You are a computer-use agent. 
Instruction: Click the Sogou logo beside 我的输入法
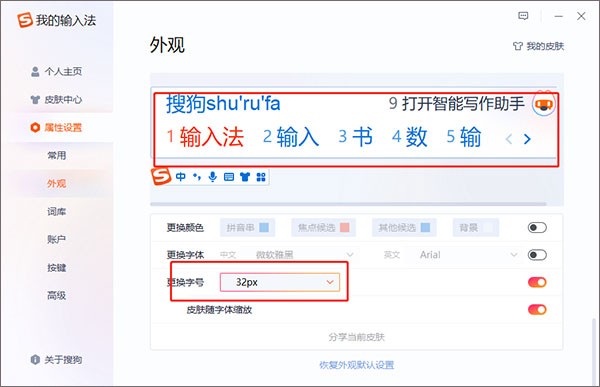pyautogui.click(x=25, y=20)
